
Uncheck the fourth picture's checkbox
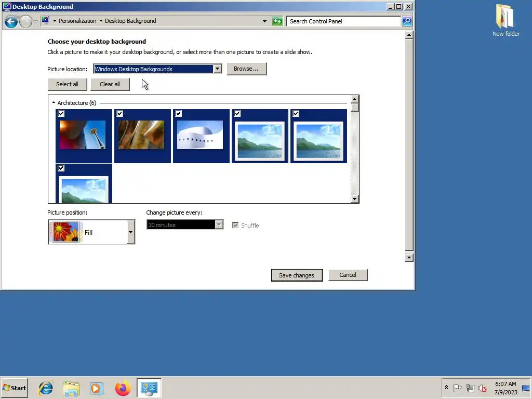[x=237, y=113]
